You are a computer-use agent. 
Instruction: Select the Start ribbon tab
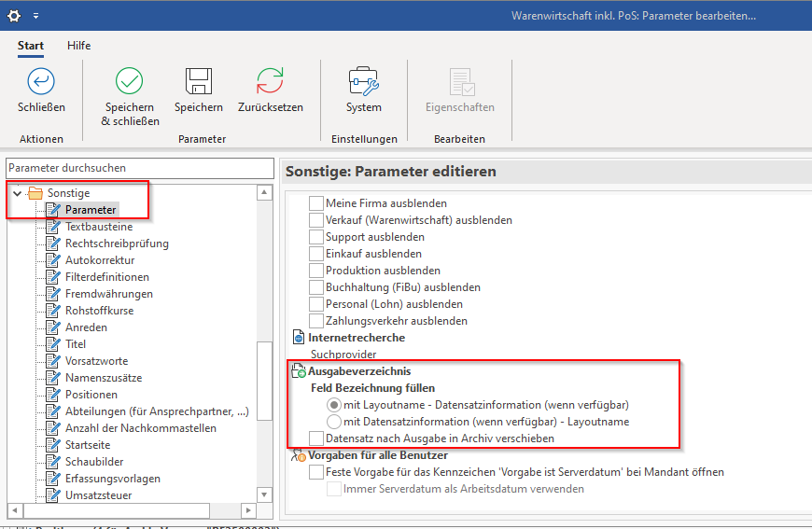pos(31,46)
